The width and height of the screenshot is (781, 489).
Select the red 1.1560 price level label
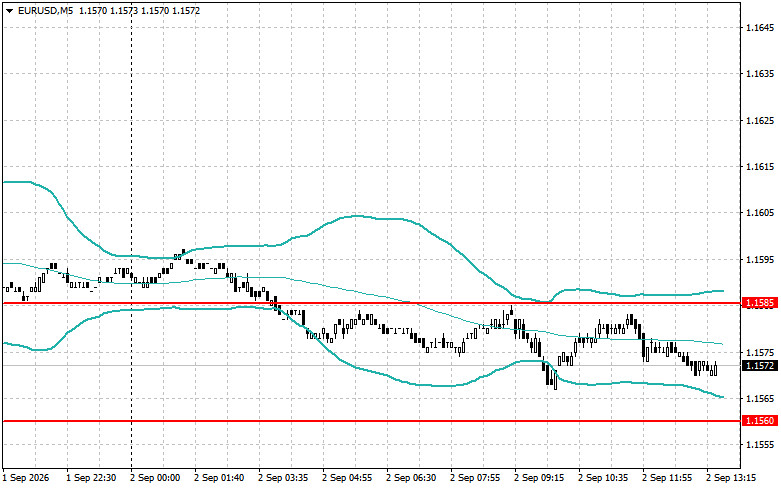[760, 421]
